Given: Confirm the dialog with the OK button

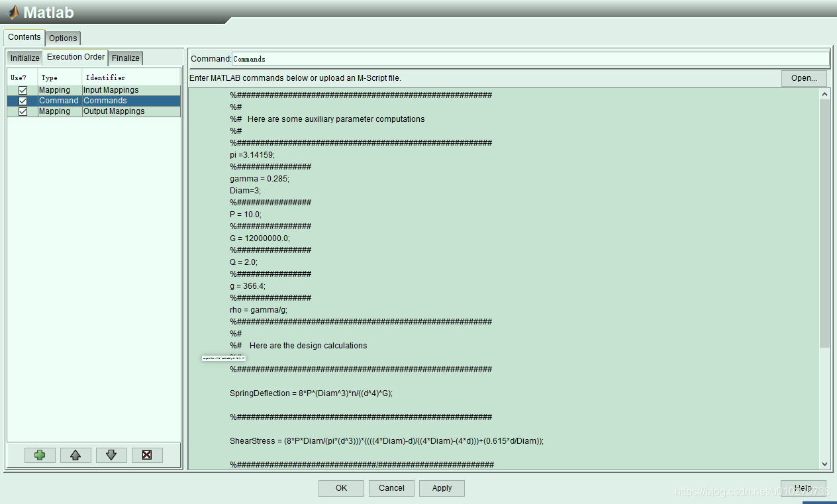Looking at the screenshot, I should (x=341, y=488).
